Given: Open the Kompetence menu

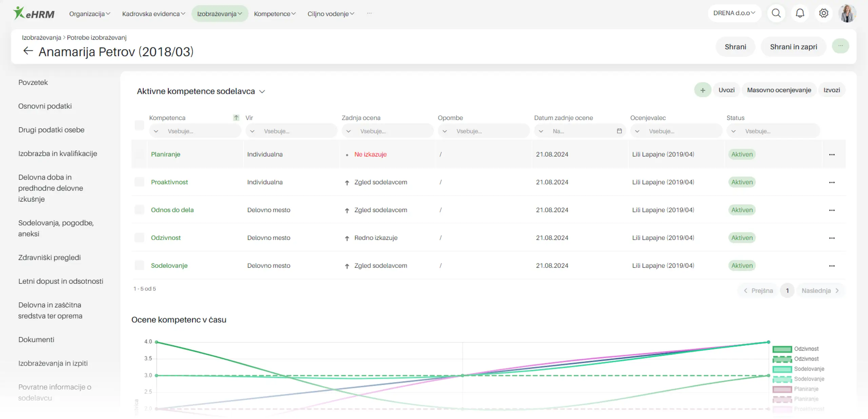Looking at the screenshot, I should click(x=275, y=14).
